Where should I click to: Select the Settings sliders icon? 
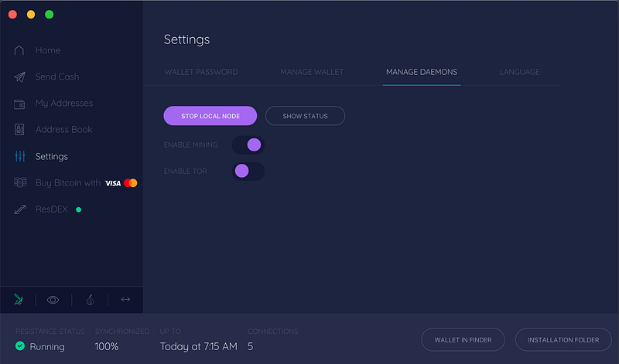[x=20, y=156]
